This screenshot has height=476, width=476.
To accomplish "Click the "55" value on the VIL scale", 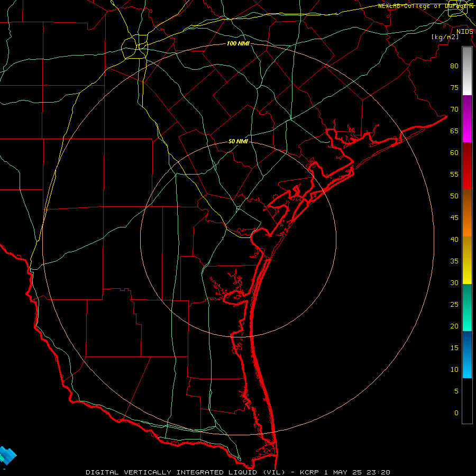I will pos(454,175).
